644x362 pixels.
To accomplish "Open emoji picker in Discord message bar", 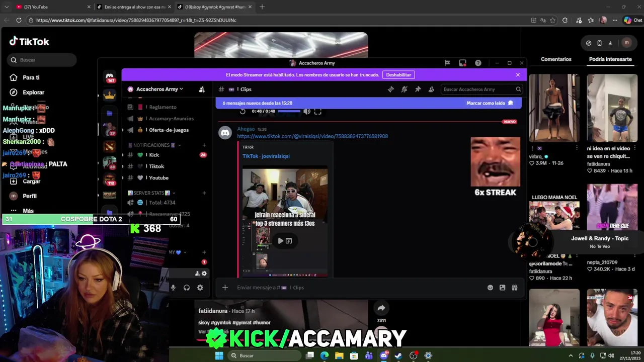I will [490, 288].
